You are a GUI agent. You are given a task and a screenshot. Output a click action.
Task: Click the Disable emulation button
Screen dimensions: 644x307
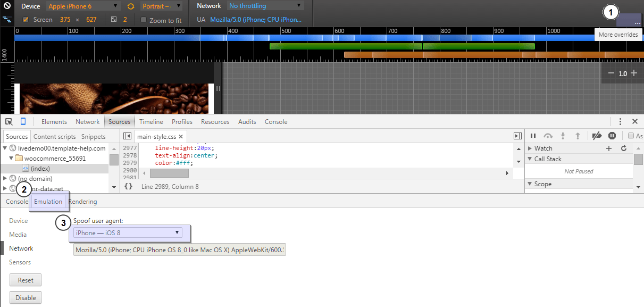tap(26, 298)
